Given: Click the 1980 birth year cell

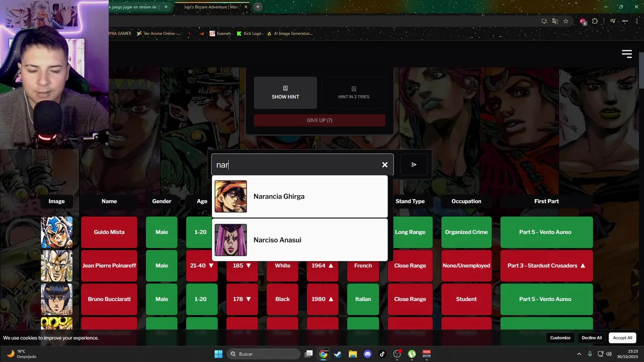Looking at the screenshot, I should [323, 299].
